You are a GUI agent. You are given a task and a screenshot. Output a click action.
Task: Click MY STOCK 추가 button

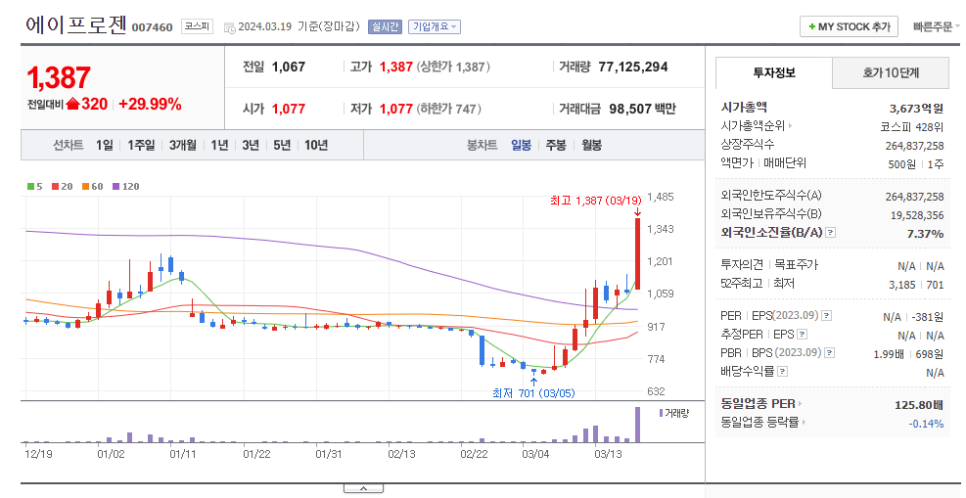(849, 27)
